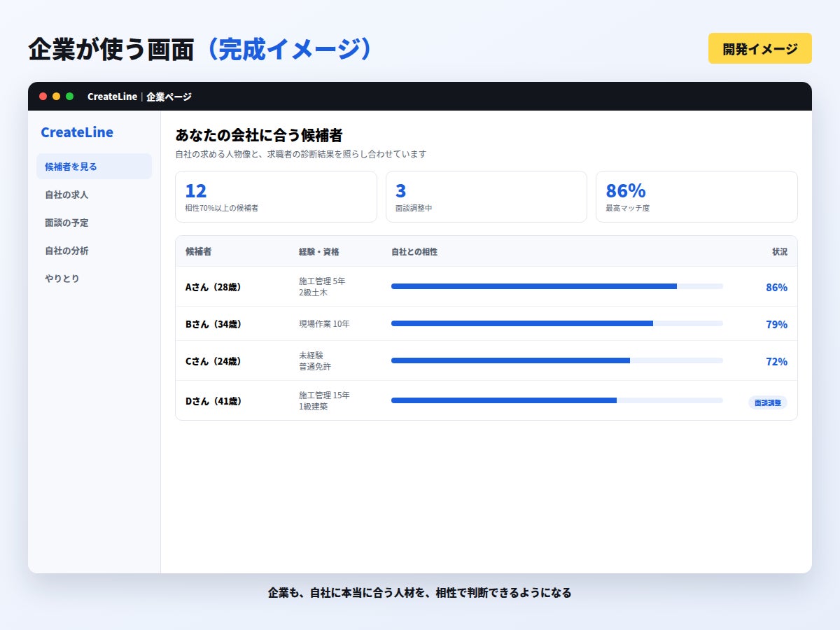Click the 自社との相性 column header

[414, 251]
